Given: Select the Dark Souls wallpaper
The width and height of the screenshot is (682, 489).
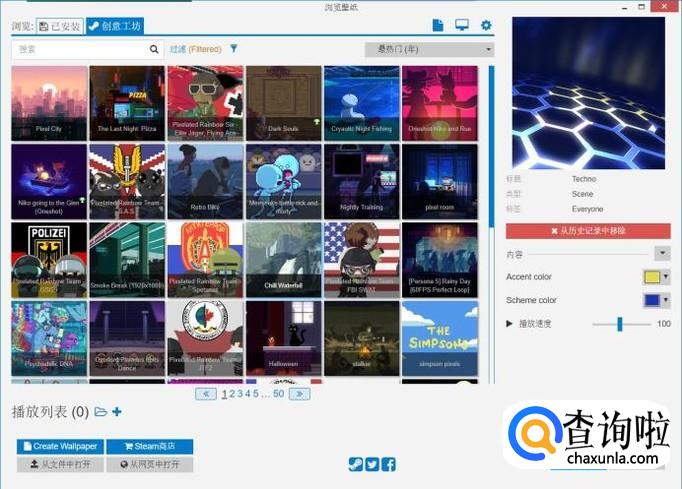Looking at the screenshot, I should 284,103.
